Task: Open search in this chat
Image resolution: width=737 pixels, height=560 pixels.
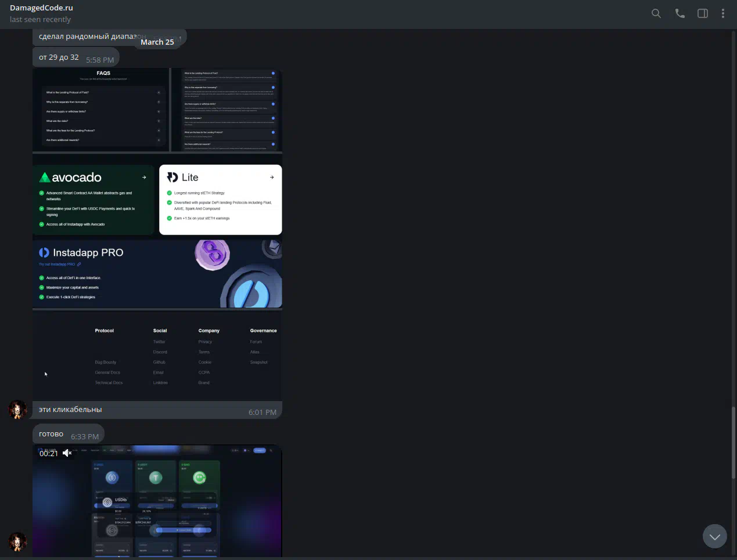Action: point(656,13)
